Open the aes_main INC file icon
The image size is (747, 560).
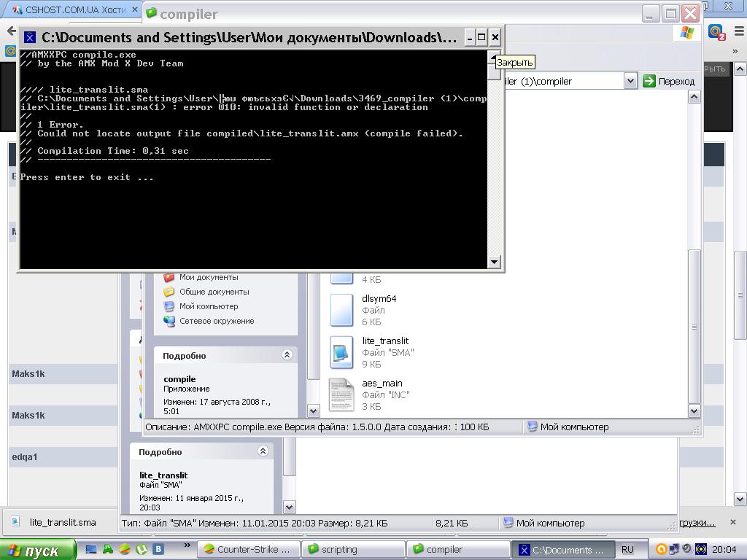[341, 394]
